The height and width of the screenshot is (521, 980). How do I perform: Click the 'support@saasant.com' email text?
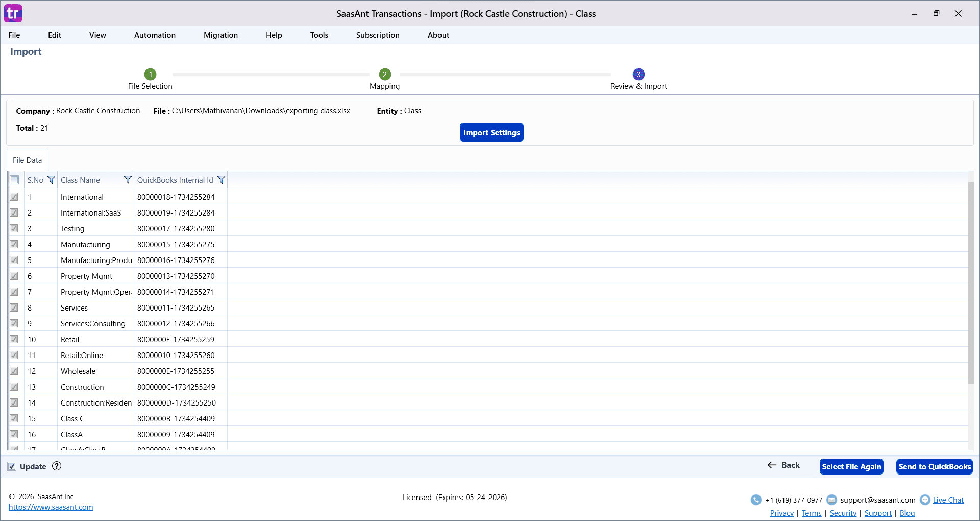(878, 500)
